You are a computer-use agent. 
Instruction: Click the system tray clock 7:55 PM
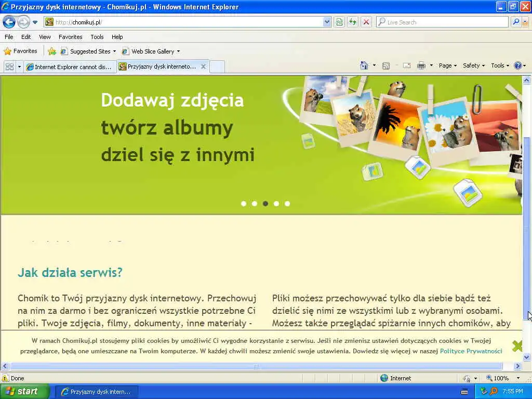(x=513, y=391)
